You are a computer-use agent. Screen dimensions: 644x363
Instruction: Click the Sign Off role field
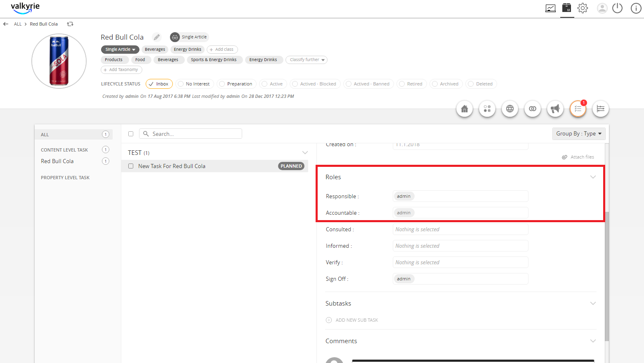tap(460, 279)
